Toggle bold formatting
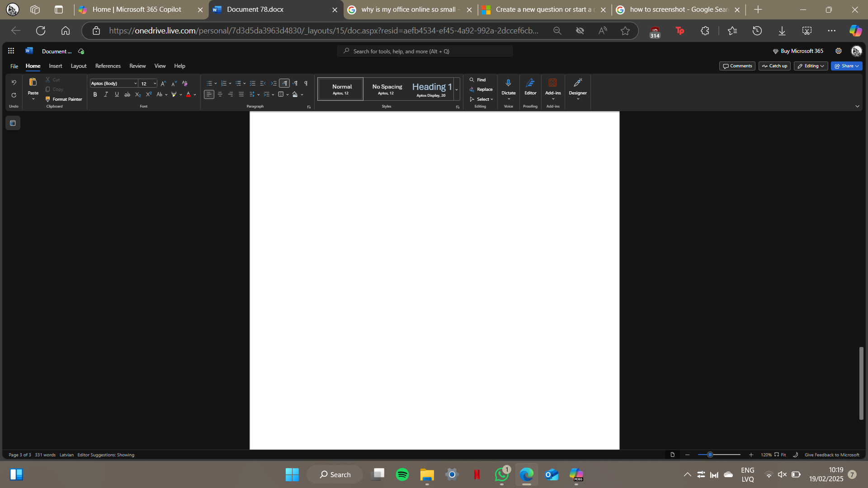 tap(95, 94)
